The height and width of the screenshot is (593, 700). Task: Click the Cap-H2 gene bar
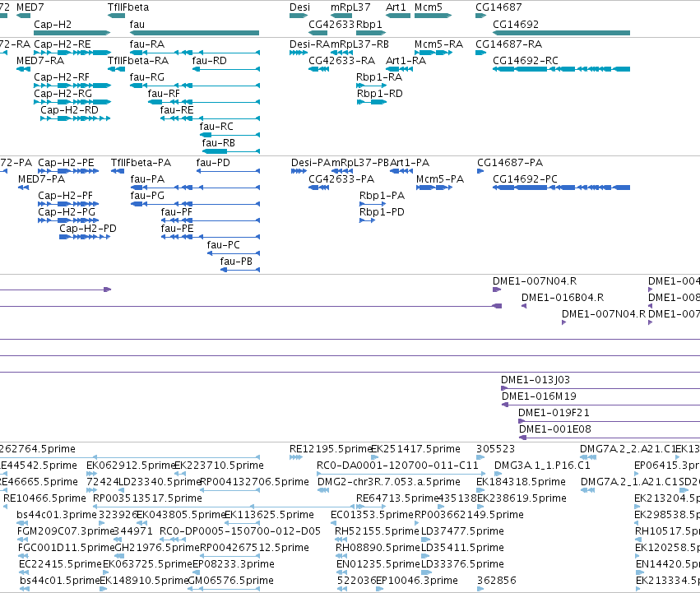coord(72,33)
